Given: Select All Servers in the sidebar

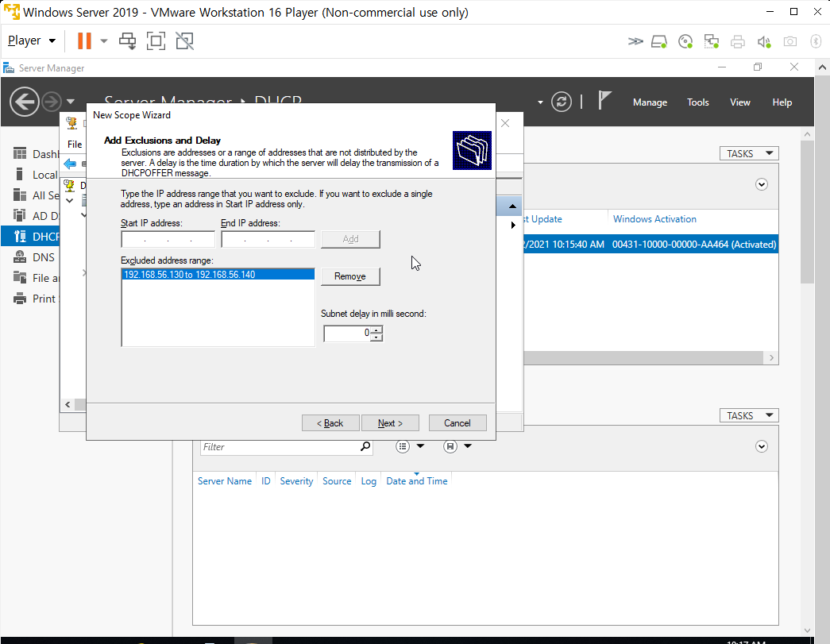Looking at the screenshot, I should pos(36,195).
